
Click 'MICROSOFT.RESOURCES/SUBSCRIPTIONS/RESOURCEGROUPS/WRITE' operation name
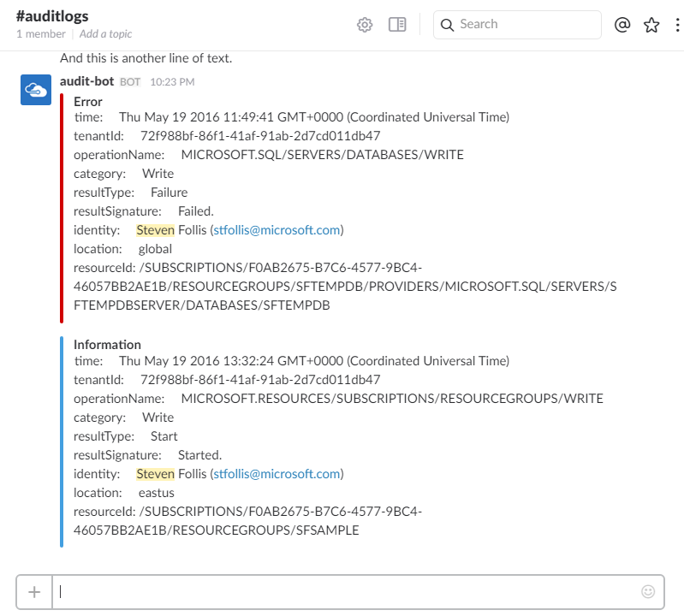pos(392,399)
